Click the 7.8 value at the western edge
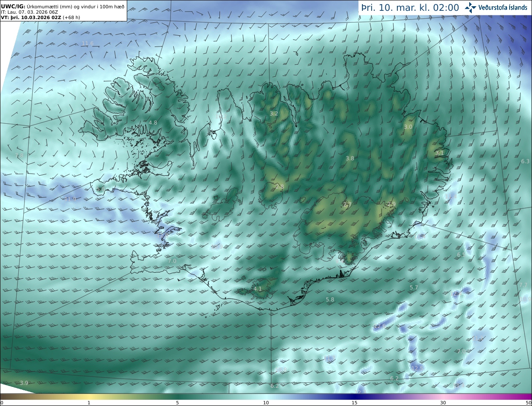 (19, 156)
